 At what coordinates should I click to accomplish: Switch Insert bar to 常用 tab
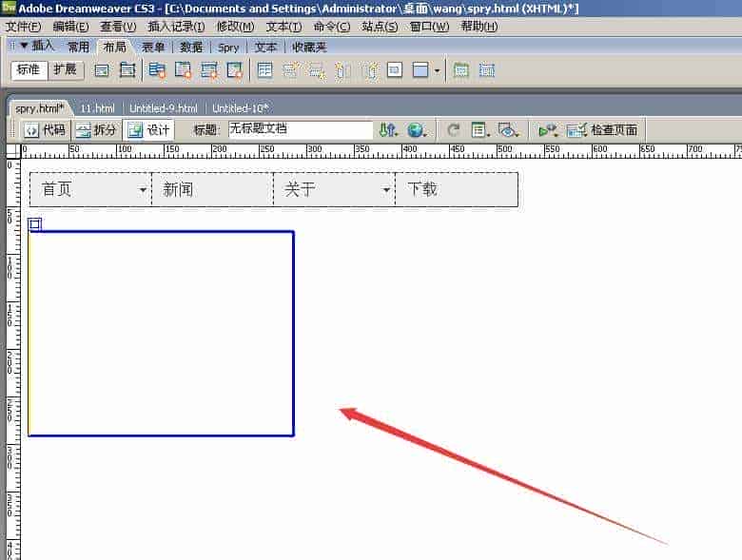(x=78, y=48)
